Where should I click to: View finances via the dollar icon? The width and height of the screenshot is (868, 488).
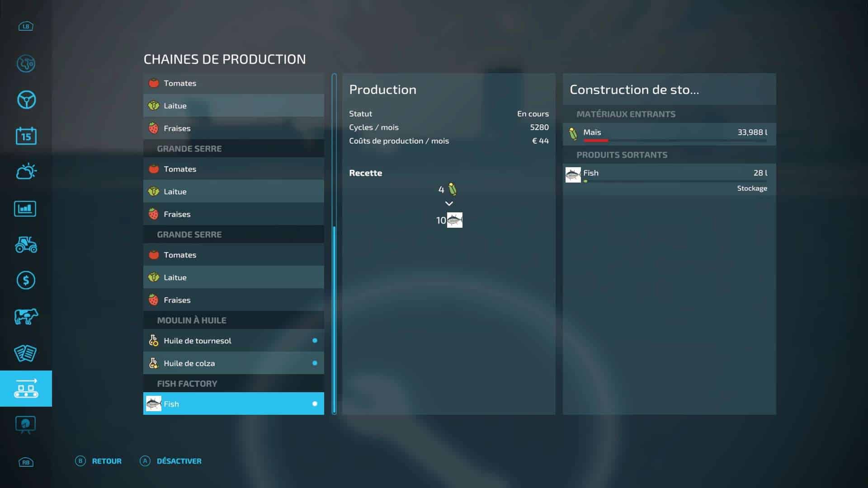[26, 281]
